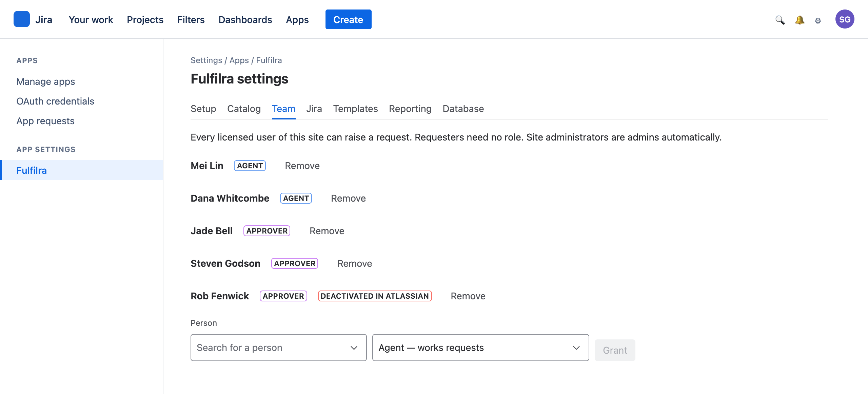This screenshot has height=410, width=868.
Task: Select the Team tab
Action: (x=283, y=109)
